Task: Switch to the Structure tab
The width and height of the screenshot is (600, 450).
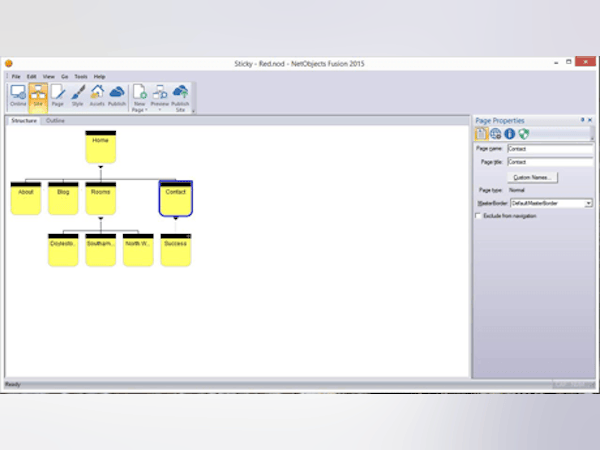Action: [x=24, y=121]
